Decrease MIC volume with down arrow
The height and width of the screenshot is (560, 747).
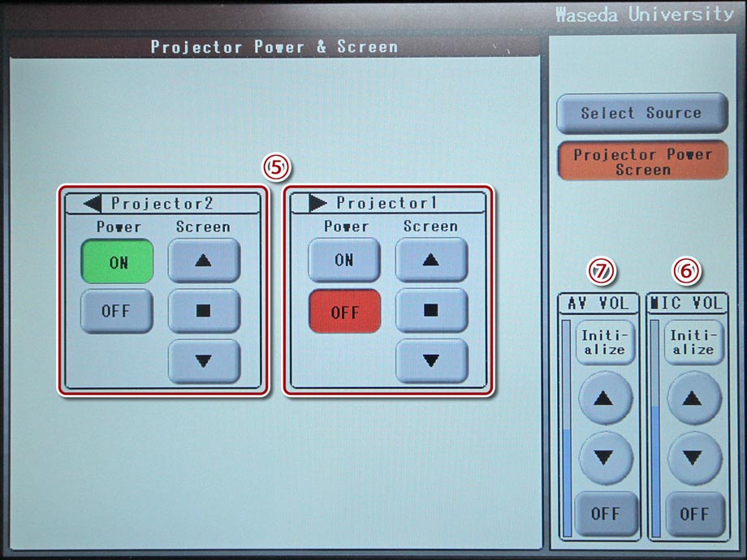click(693, 458)
